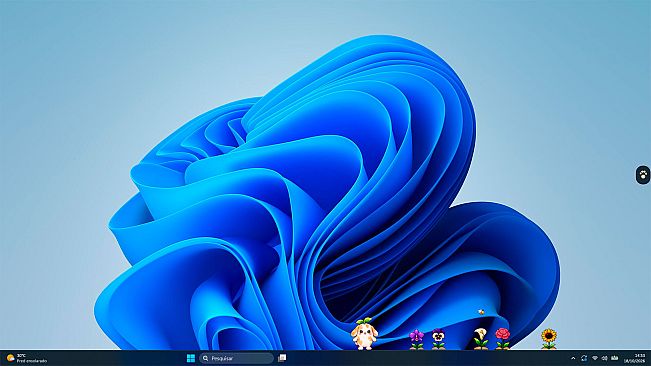Open Task View on taskbar
The height and width of the screenshot is (366, 651).
[x=282, y=358]
